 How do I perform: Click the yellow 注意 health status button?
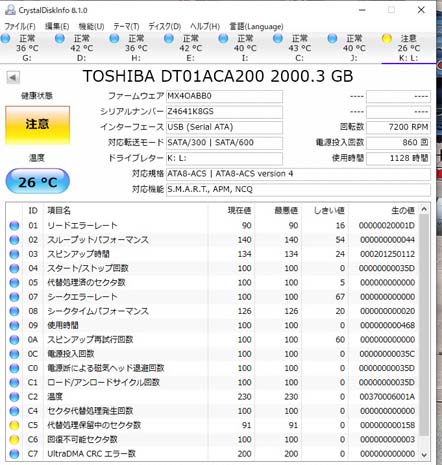click(37, 125)
